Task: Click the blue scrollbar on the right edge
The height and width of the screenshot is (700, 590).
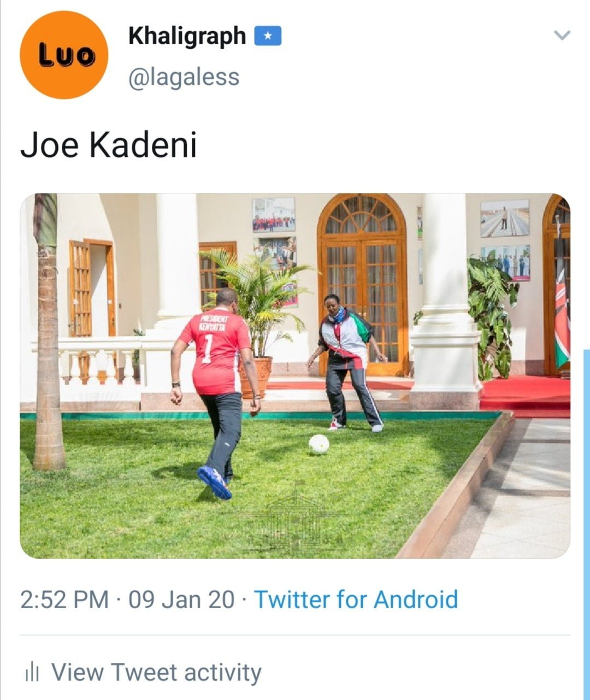Action: (x=587, y=525)
